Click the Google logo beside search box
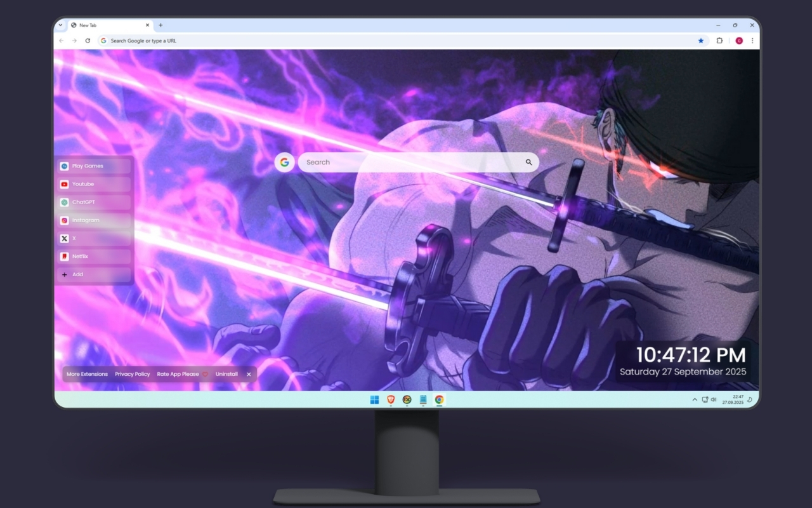Screen dimensions: 812x508 pyautogui.click(x=284, y=163)
